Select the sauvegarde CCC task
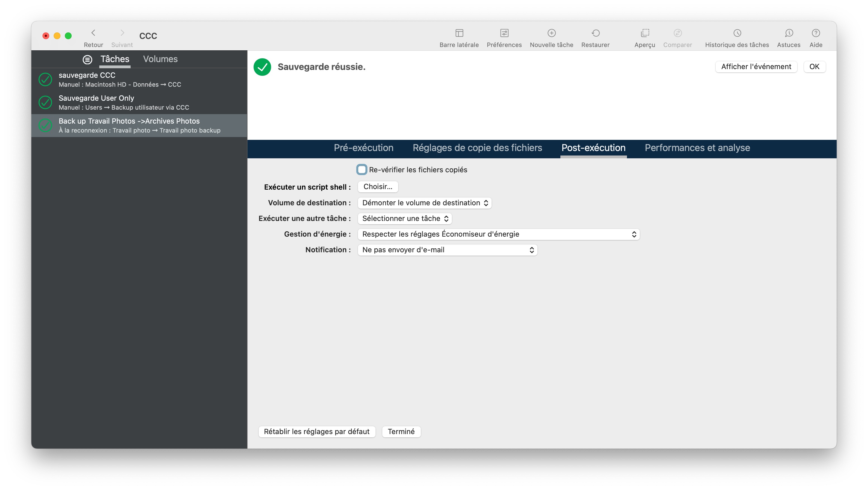This screenshot has height=490, width=868. pyautogui.click(x=139, y=79)
